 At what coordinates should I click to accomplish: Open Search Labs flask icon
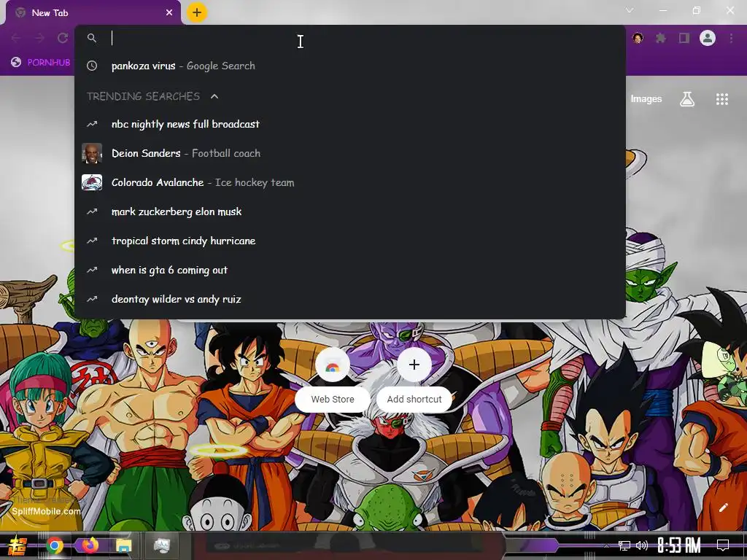[x=687, y=98]
